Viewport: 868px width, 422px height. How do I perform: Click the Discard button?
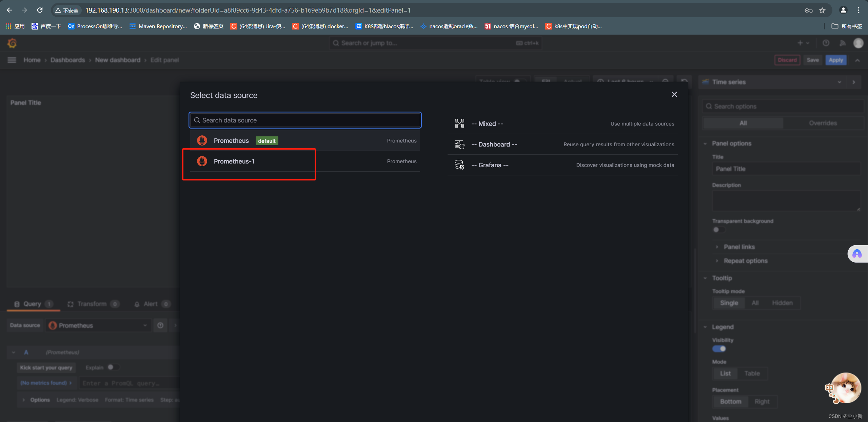point(787,60)
